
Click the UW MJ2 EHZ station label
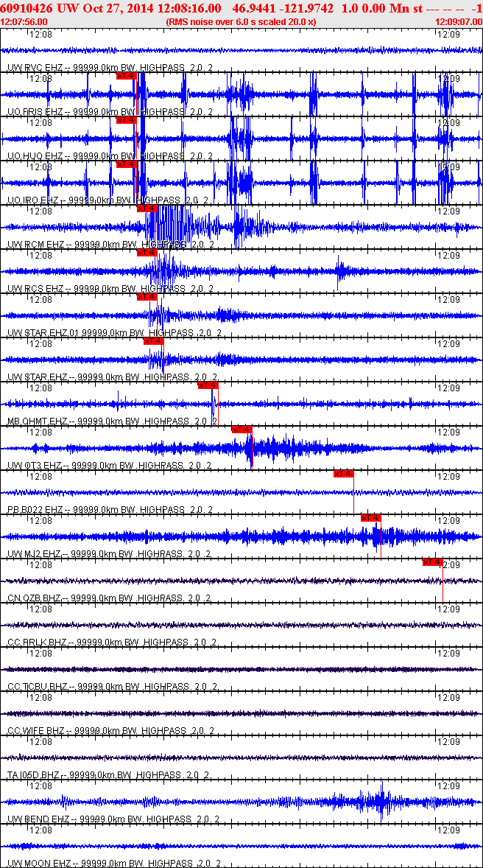109,554
